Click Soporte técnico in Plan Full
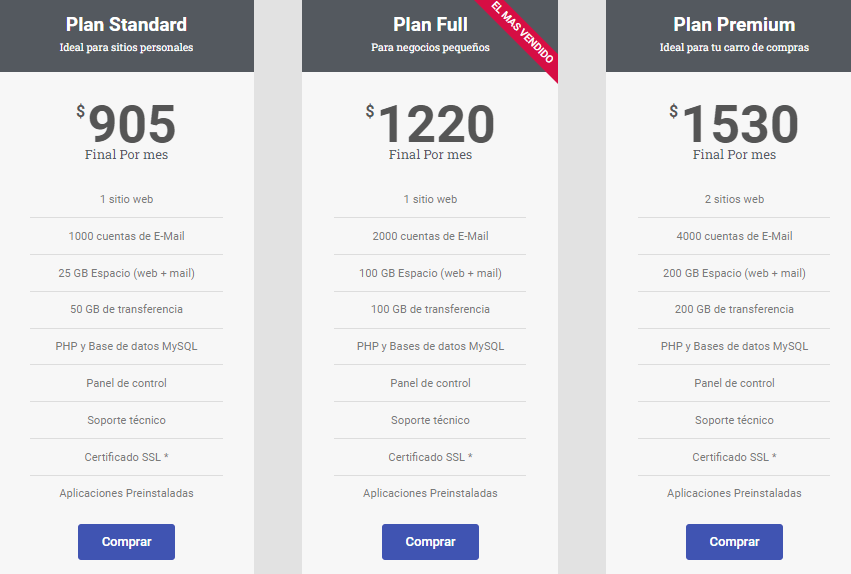The image size is (851, 574). (x=430, y=420)
